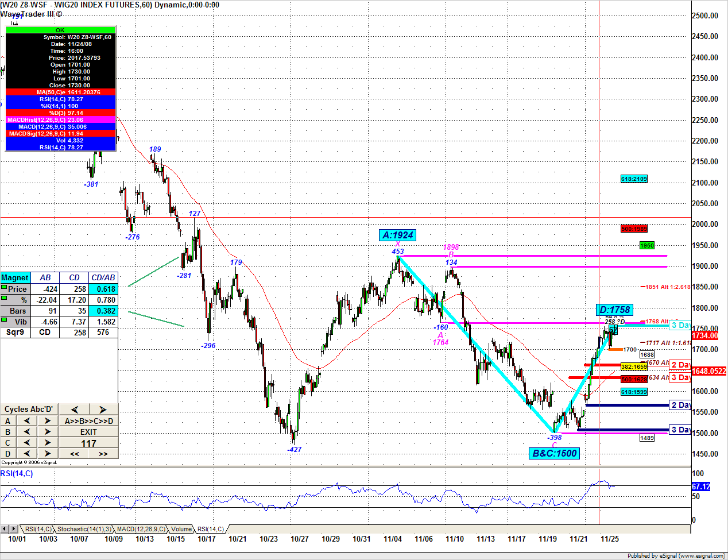Click the D:1758 point label
This screenshot has width=728, height=560.
click(614, 310)
